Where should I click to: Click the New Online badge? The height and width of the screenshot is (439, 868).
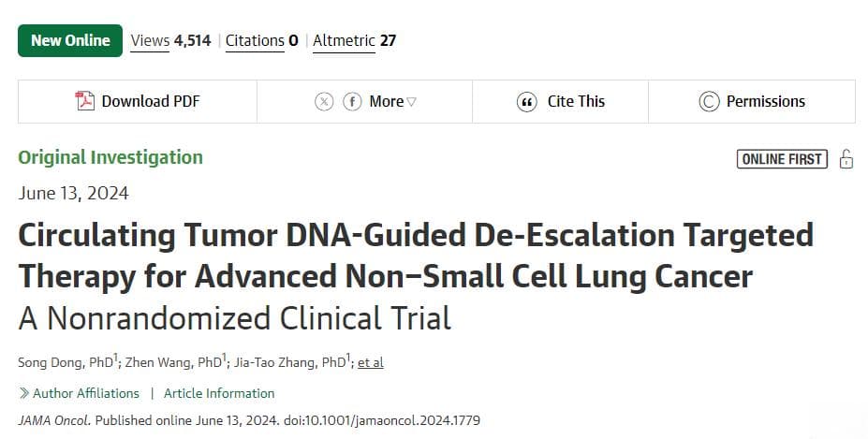tap(70, 40)
